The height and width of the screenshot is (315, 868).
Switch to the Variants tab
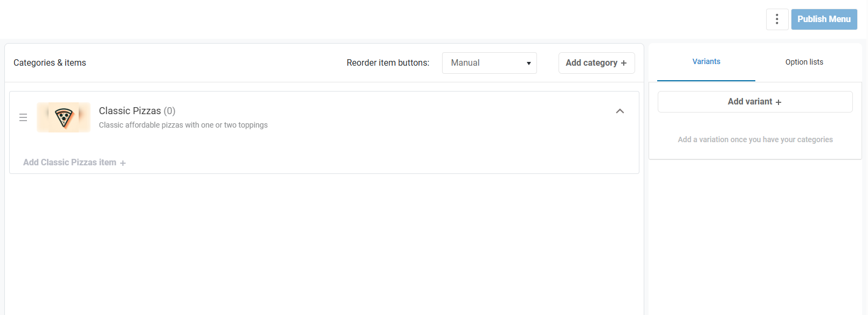point(706,62)
